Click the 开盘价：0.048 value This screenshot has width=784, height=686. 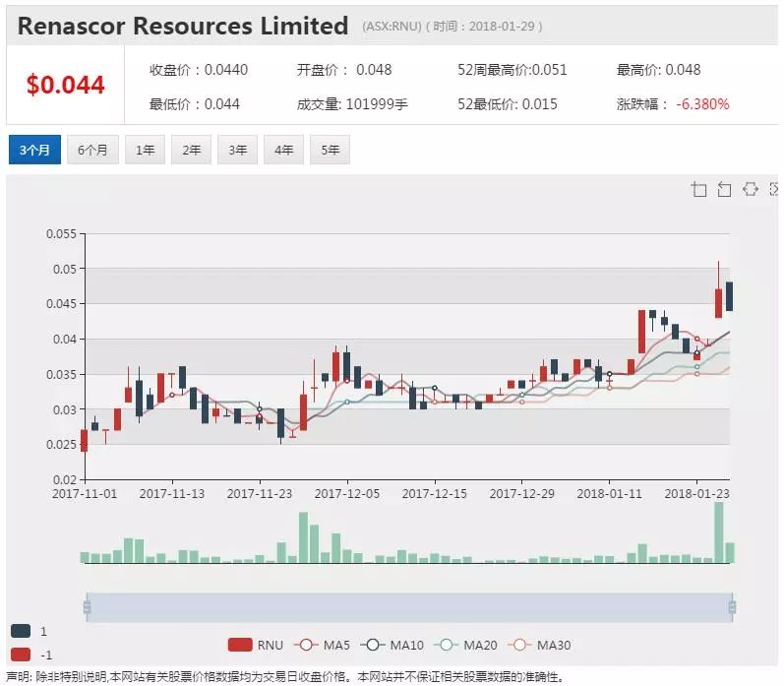coord(344,70)
